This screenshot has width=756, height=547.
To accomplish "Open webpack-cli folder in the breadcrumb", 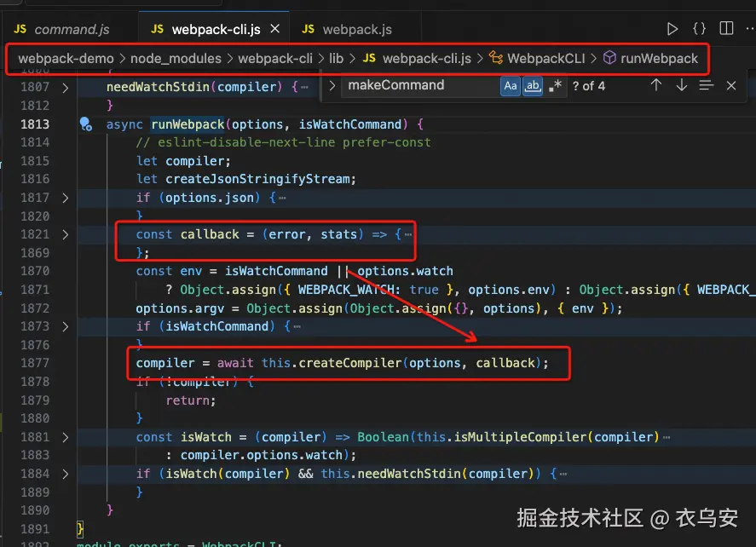I will (x=275, y=58).
